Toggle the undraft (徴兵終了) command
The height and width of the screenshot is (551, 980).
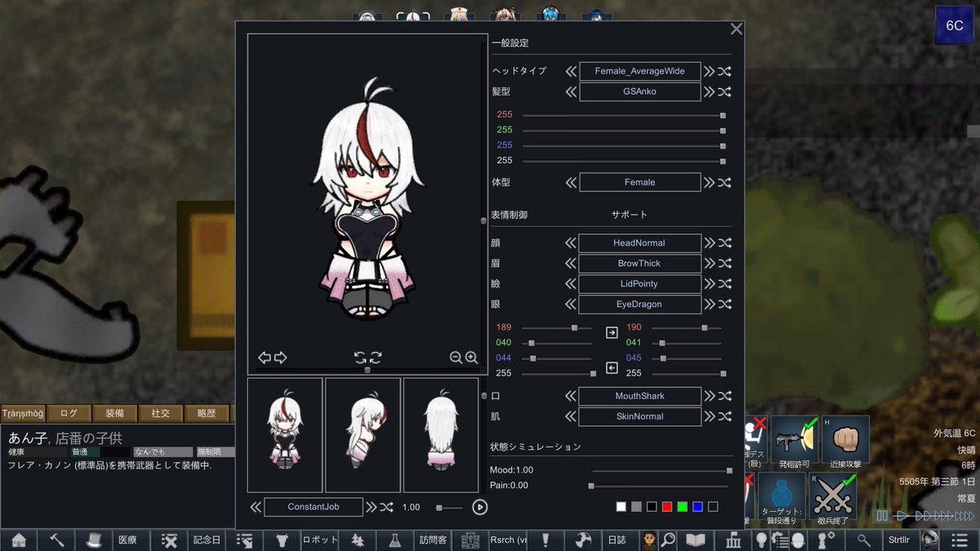coord(833,496)
